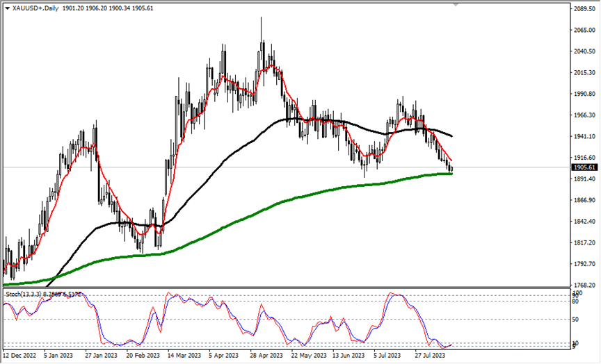Click the 2015.30 price axis label
The width and height of the screenshot is (601, 364).
point(583,73)
